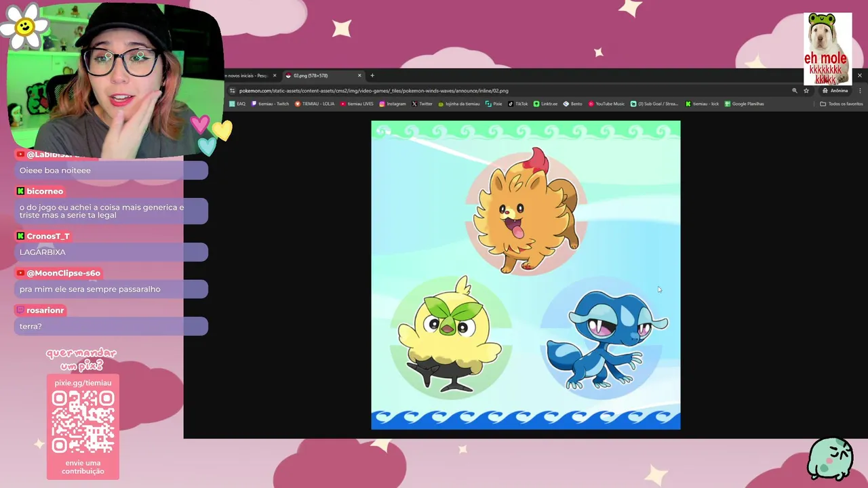The image size is (868, 488).
Task: Click the 'envie uma contribuição' text
Action: (83, 467)
